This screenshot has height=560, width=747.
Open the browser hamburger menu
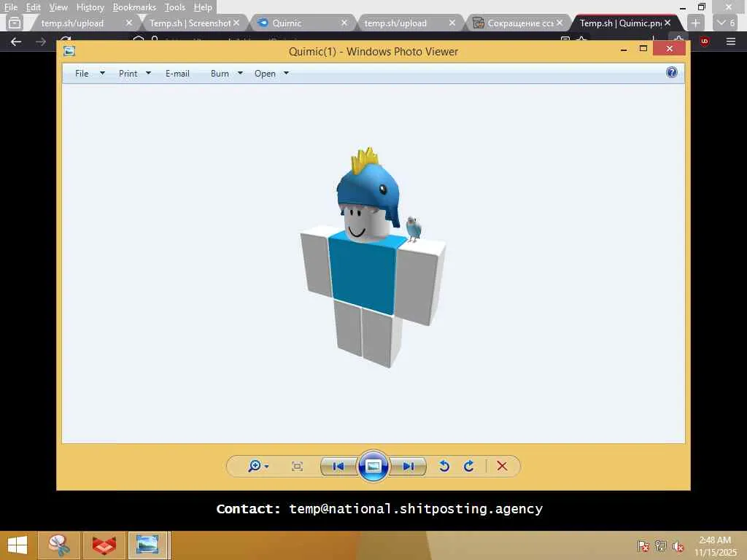731,42
